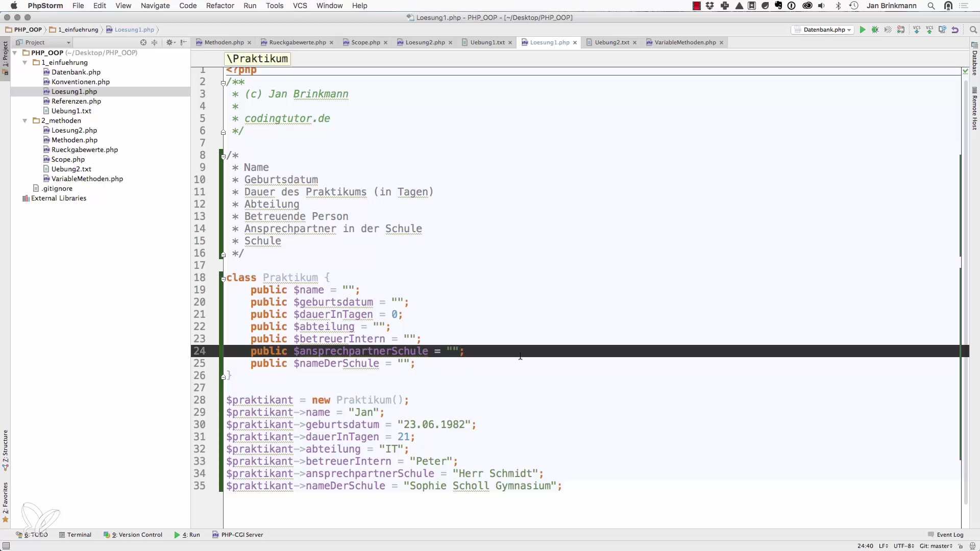Start debugging with the bug icon

click(875, 30)
